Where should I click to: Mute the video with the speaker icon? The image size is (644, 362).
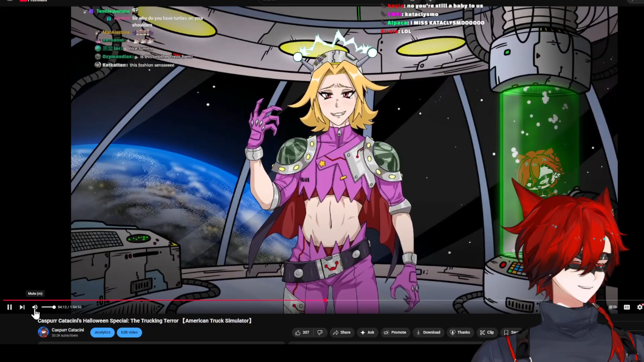coord(35,307)
